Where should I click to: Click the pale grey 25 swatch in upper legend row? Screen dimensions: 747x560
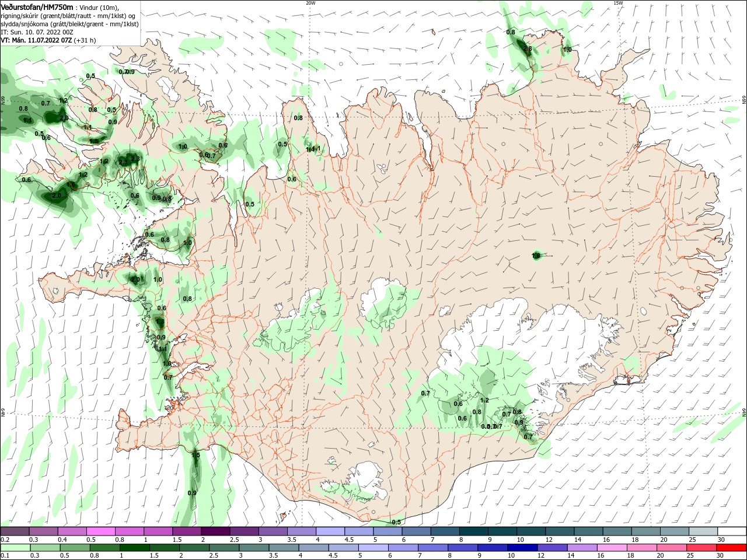point(703,531)
